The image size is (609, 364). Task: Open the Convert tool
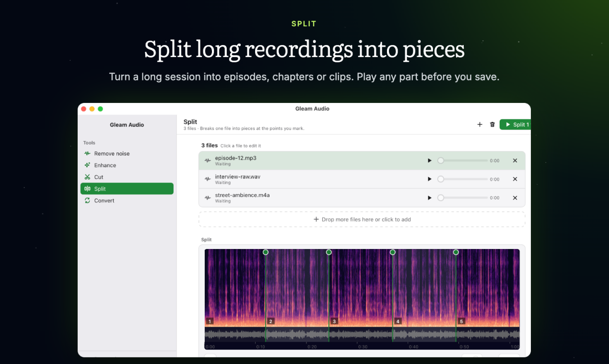127,201
